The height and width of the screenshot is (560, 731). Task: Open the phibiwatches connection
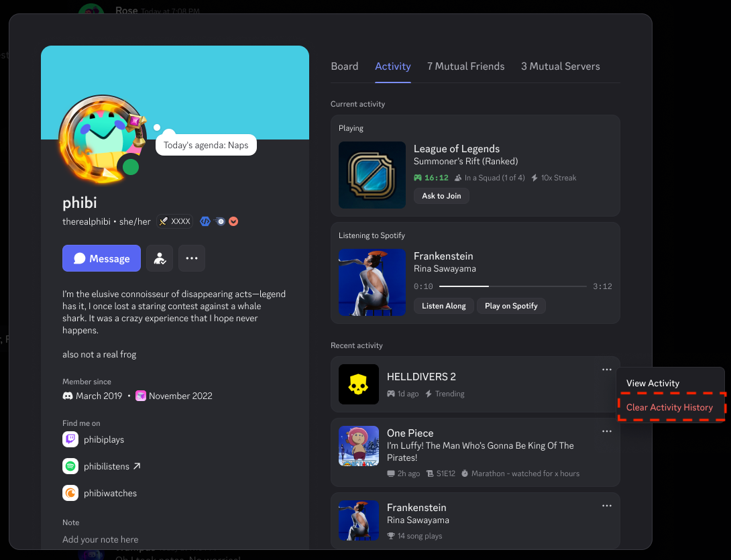tap(111, 493)
